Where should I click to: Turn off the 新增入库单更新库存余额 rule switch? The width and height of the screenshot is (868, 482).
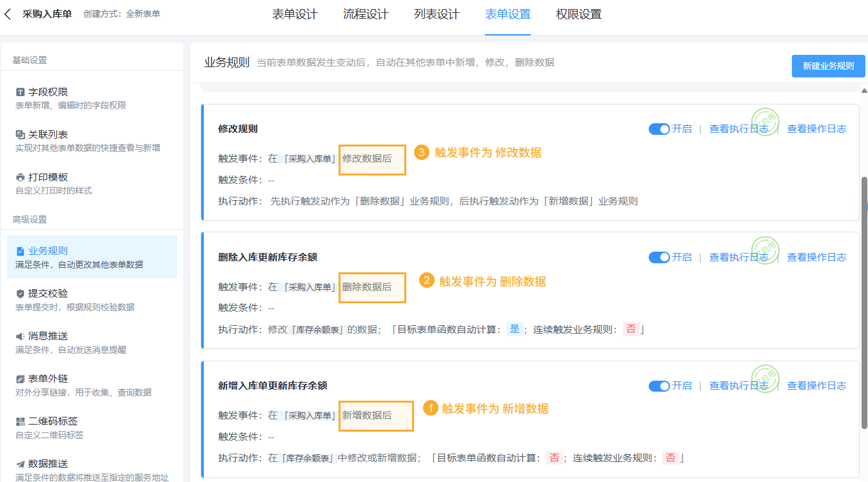tap(659, 386)
